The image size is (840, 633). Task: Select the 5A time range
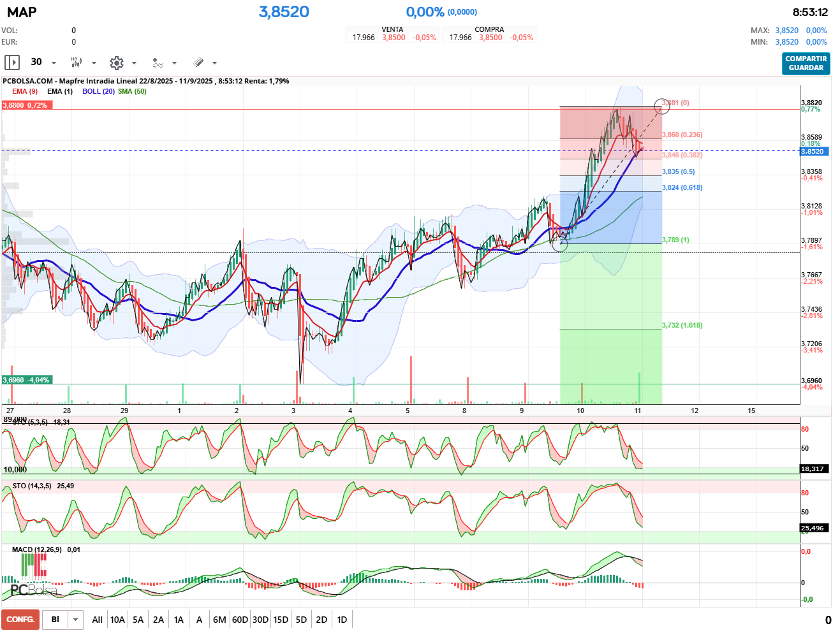138,620
